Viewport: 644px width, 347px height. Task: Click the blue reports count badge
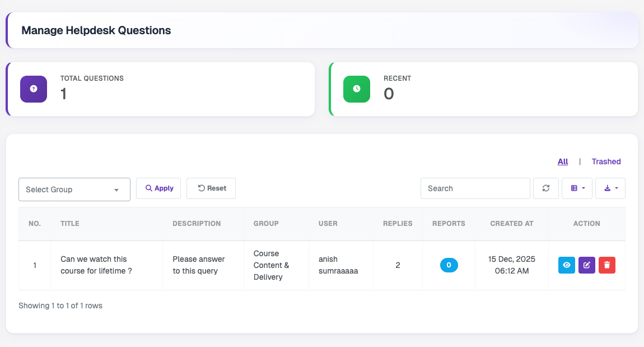click(449, 265)
